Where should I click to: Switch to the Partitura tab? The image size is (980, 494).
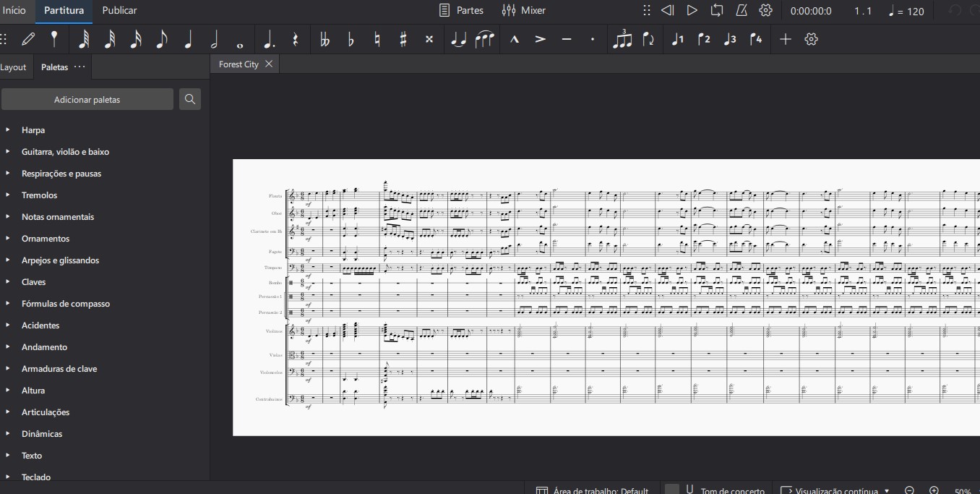pos(64,11)
